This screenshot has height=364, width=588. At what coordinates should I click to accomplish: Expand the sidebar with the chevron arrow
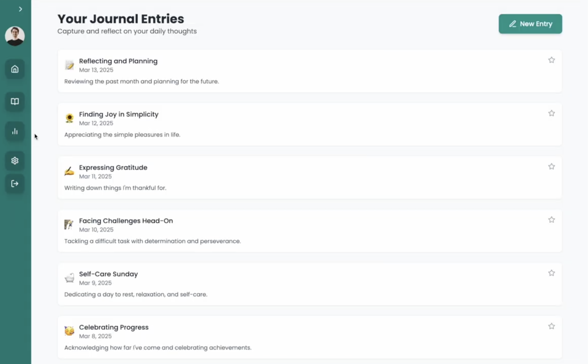[x=20, y=9]
